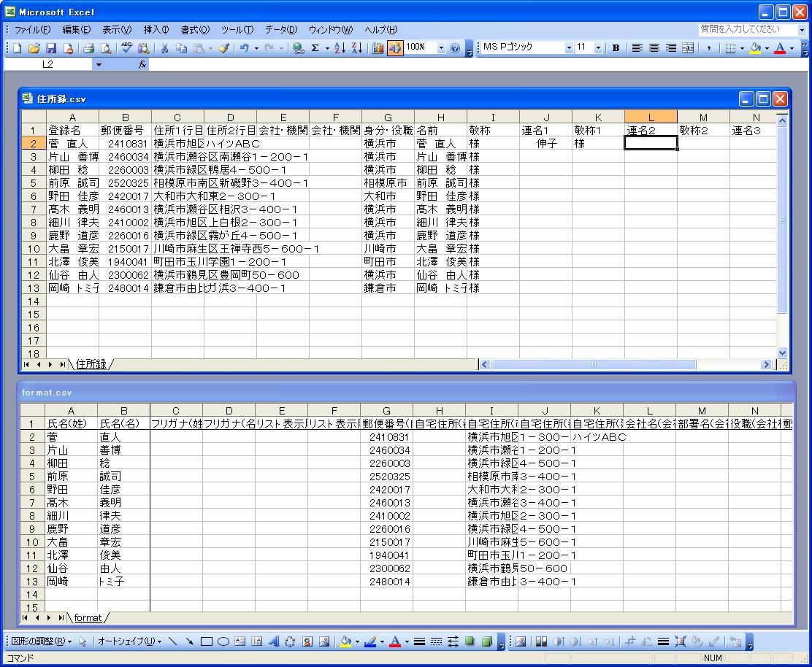812x667 pixels.
Task: Toggle the Drawing toolbar button
Action: (x=394, y=48)
